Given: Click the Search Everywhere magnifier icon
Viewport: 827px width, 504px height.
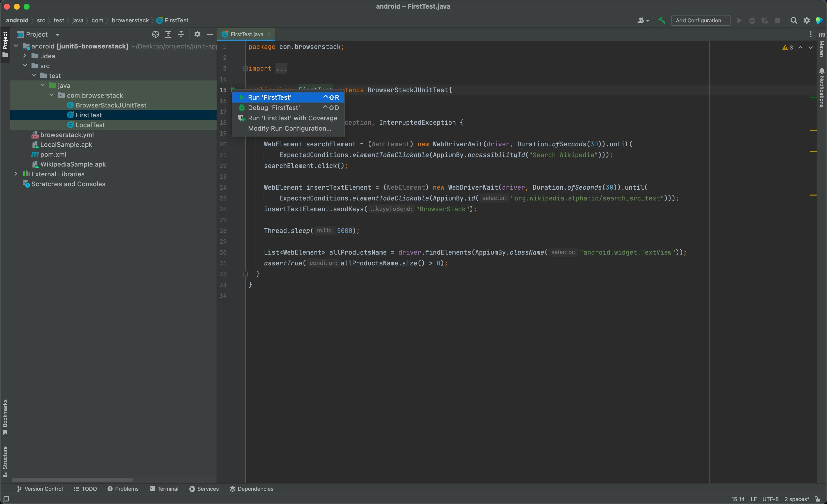Looking at the screenshot, I should [794, 20].
